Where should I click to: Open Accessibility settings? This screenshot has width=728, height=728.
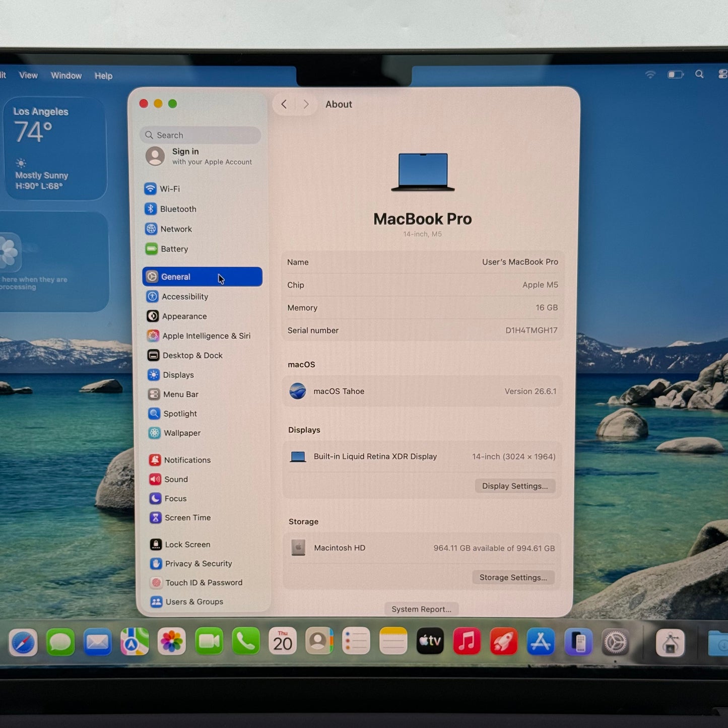click(203, 297)
